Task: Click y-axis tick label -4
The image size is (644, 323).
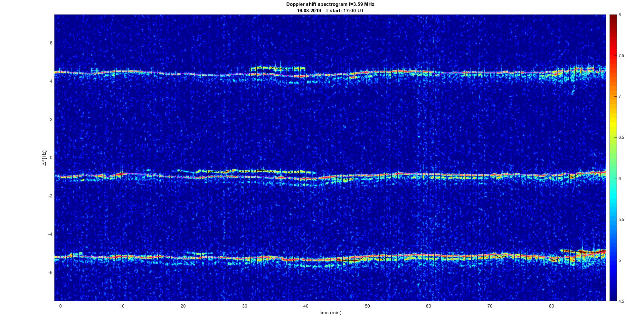Action: coord(51,234)
